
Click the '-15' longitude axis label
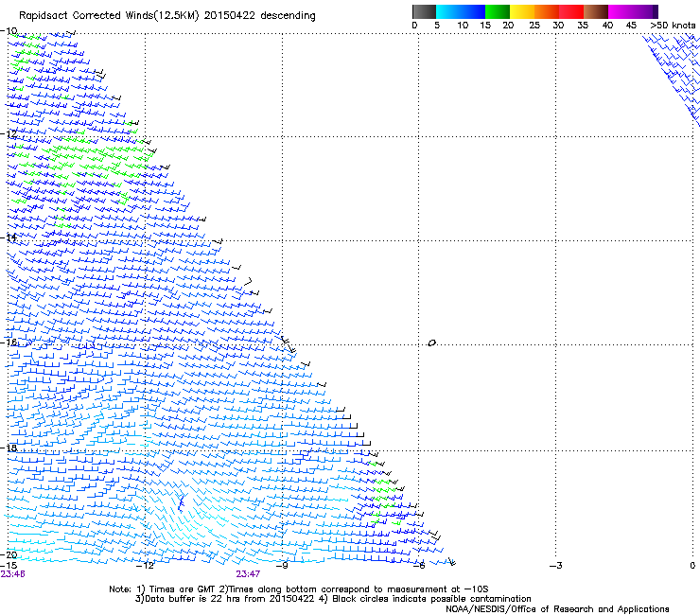tap(9, 566)
